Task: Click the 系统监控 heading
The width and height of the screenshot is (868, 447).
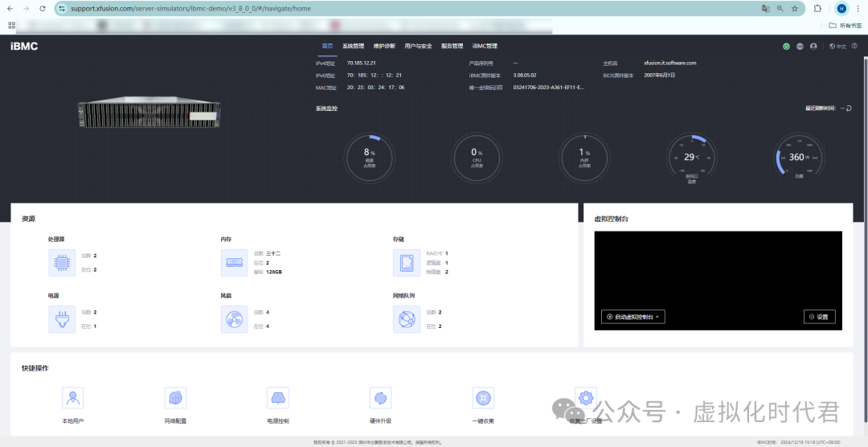Action: pos(326,109)
